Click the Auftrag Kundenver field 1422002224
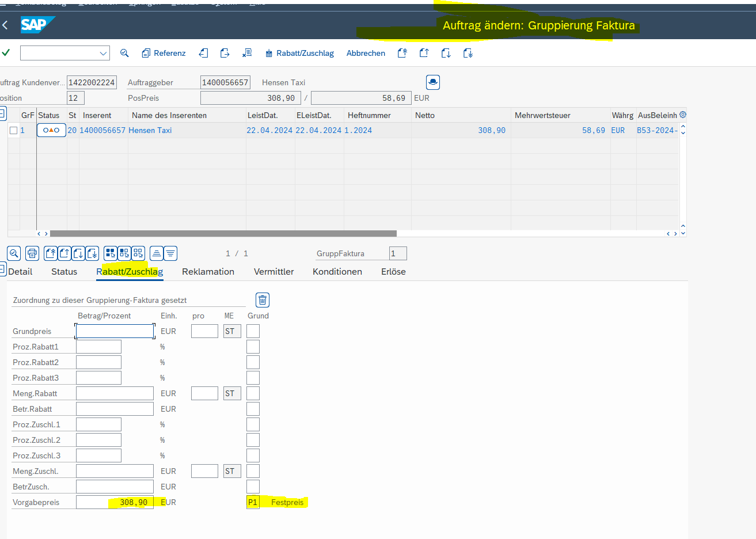Screen dimensions: 756x539 [92, 82]
